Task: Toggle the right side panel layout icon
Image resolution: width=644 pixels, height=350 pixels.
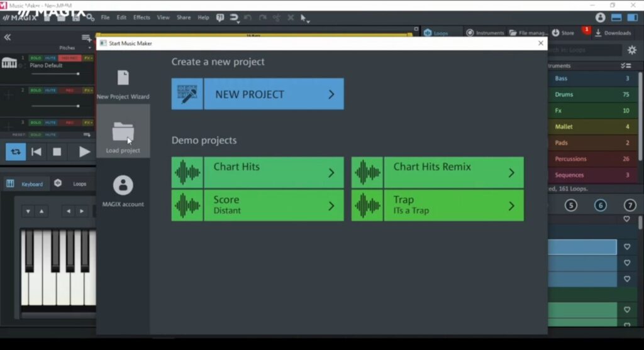Action: [x=633, y=18]
